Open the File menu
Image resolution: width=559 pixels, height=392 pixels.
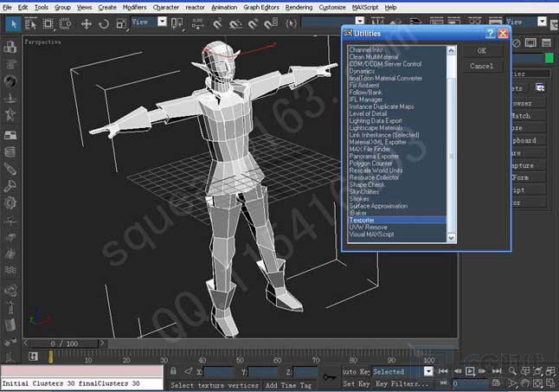tap(7, 7)
